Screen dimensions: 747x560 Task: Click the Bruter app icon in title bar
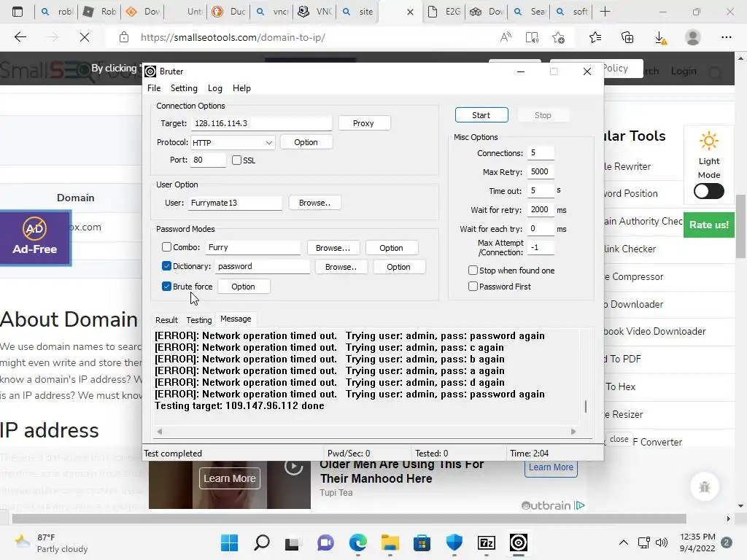(x=150, y=71)
